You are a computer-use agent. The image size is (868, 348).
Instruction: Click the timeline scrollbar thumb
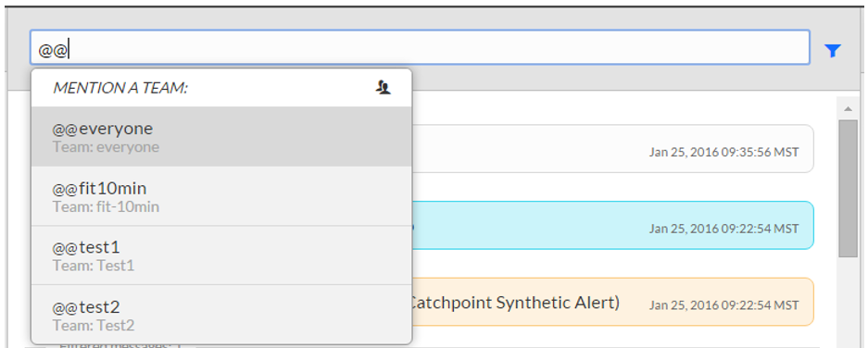pyautogui.click(x=848, y=188)
